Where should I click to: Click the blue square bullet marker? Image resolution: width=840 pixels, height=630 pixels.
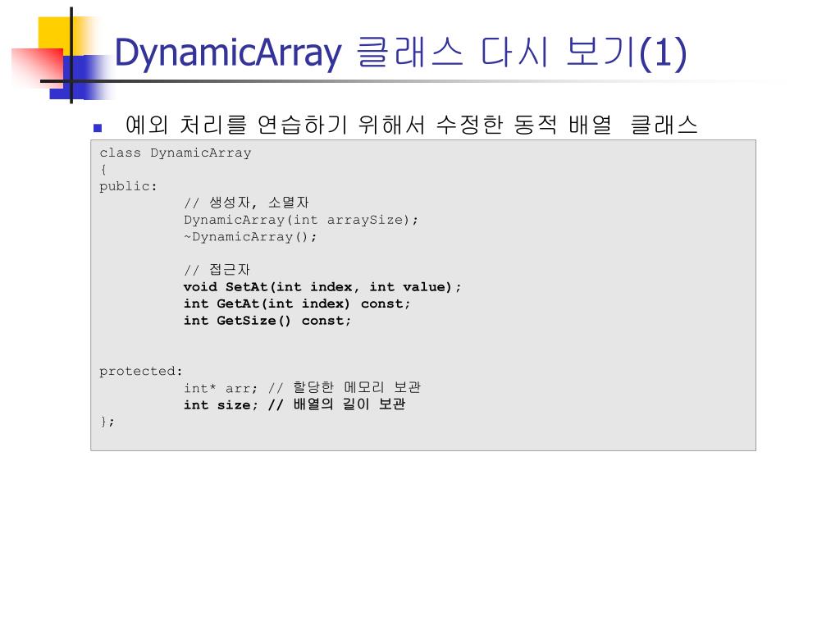point(98,127)
